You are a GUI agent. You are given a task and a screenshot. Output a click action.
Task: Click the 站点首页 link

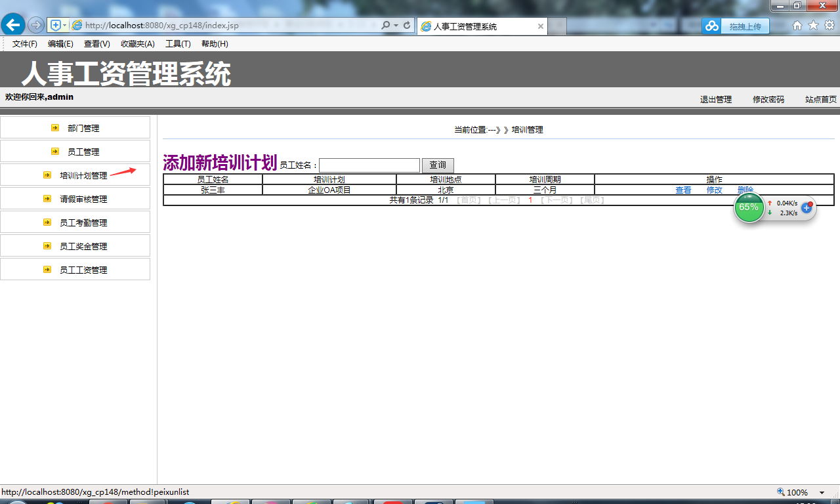tap(821, 100)
